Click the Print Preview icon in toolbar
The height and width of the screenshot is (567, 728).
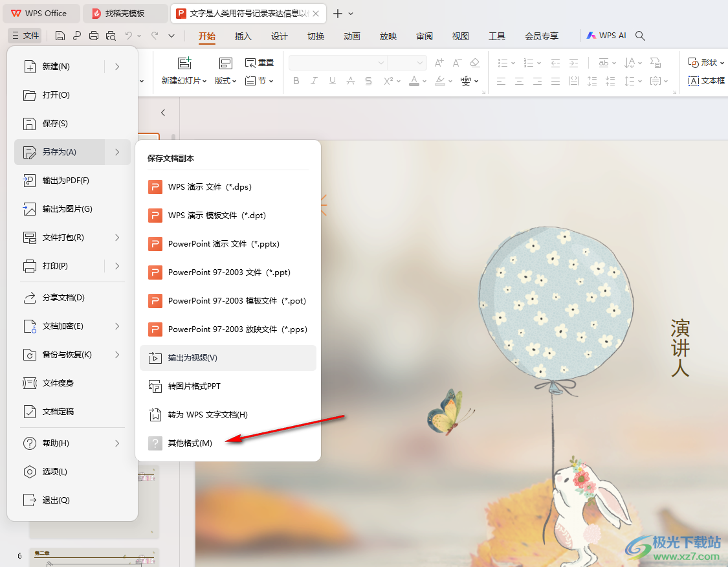(111, 36)
